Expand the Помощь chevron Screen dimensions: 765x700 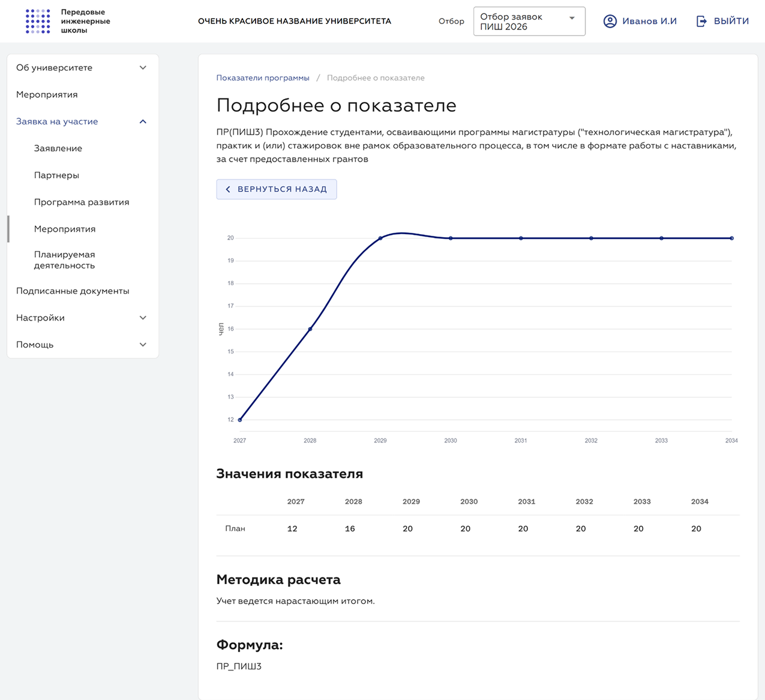143,345
